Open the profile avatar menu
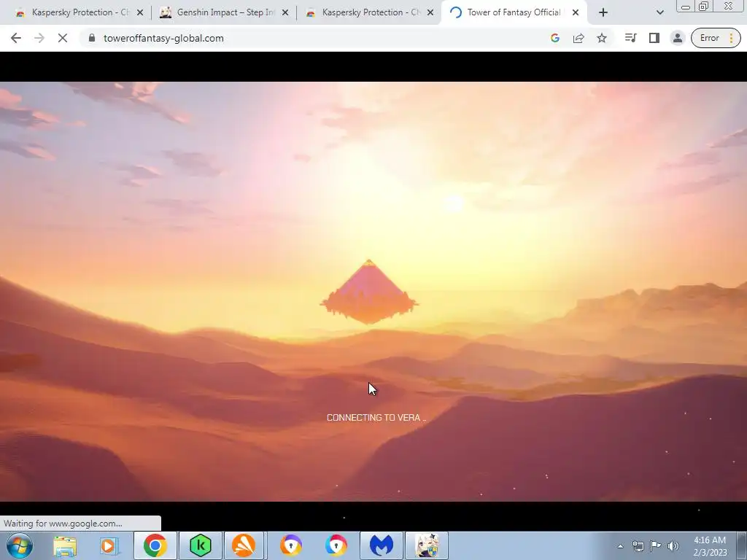The width and height of the screenshot is (747, 560). point(678,38)
